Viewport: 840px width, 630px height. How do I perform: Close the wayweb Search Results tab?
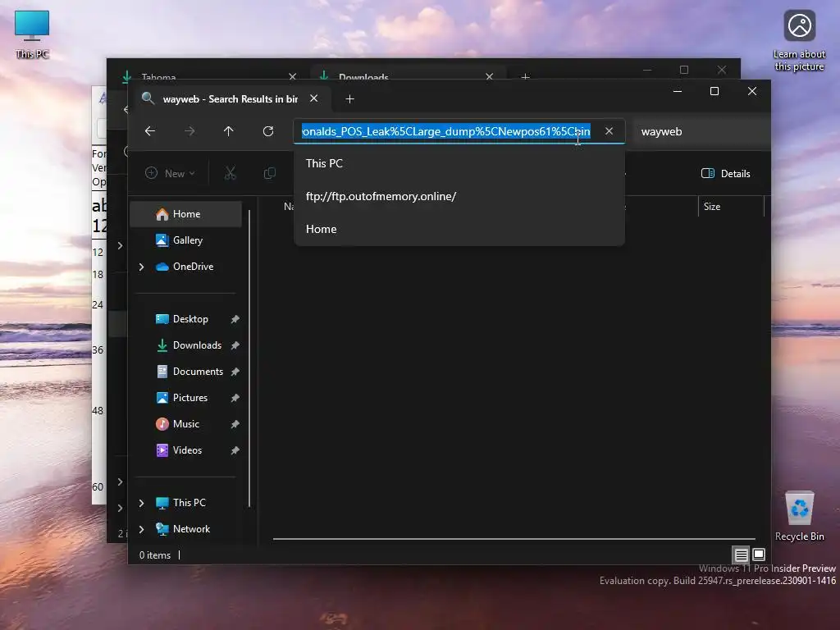[314, 98]
